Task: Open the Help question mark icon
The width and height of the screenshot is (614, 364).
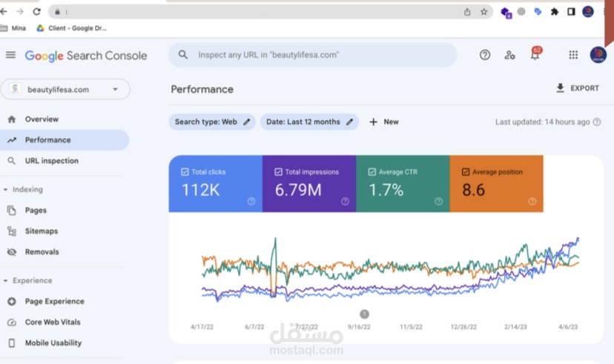Action: [485, 55]
